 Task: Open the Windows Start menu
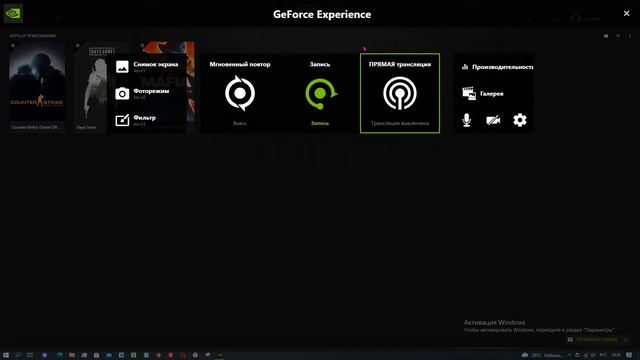click(6, 355)
